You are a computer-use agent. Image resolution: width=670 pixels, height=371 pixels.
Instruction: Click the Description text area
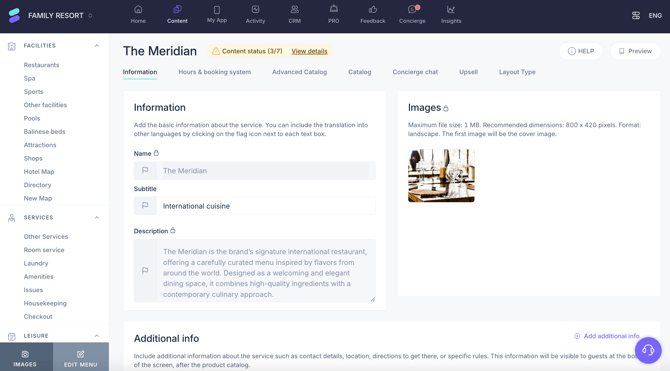[266, 271]
